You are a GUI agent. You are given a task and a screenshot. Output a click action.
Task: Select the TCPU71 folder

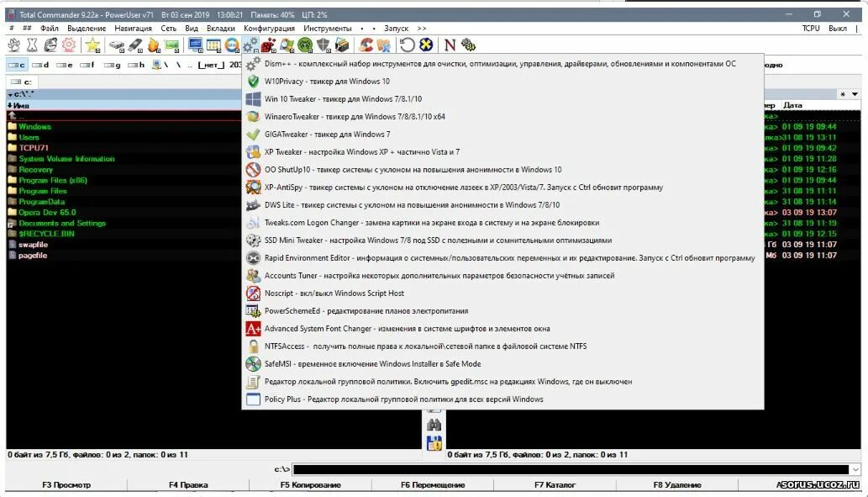(34, 148)
